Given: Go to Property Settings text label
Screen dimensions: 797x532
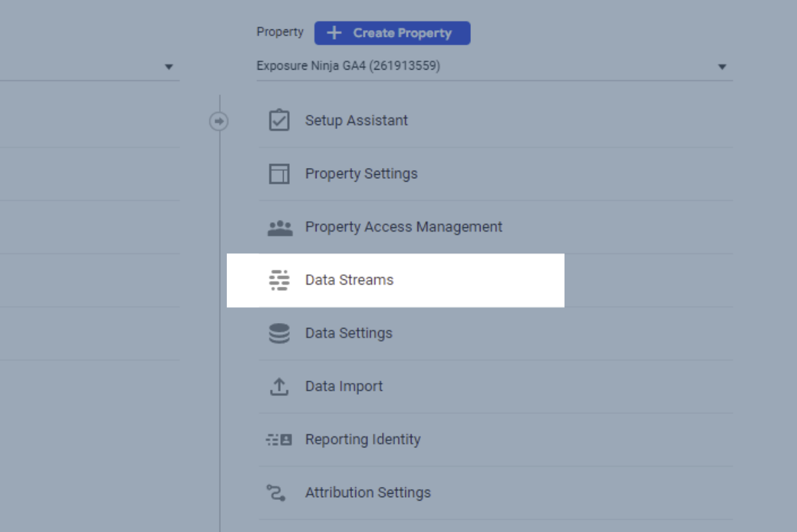Looking at the screenshot, I should 361,174.
